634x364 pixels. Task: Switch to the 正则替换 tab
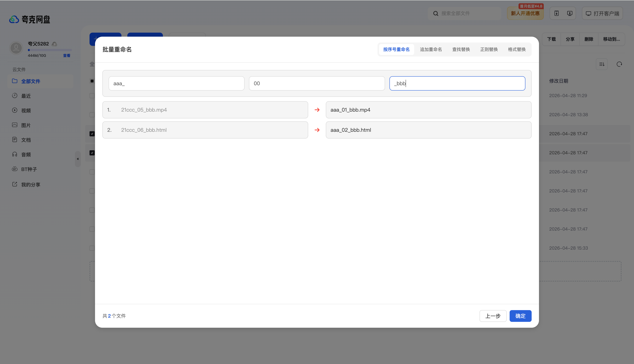click(489, 49)
